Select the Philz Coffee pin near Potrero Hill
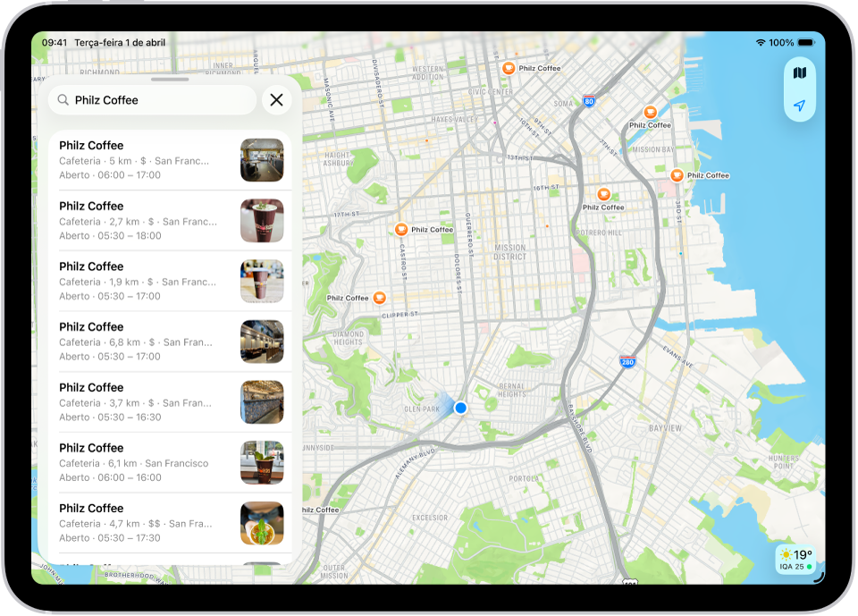This screenshot has height=616, width=858. tap(605, 193)
